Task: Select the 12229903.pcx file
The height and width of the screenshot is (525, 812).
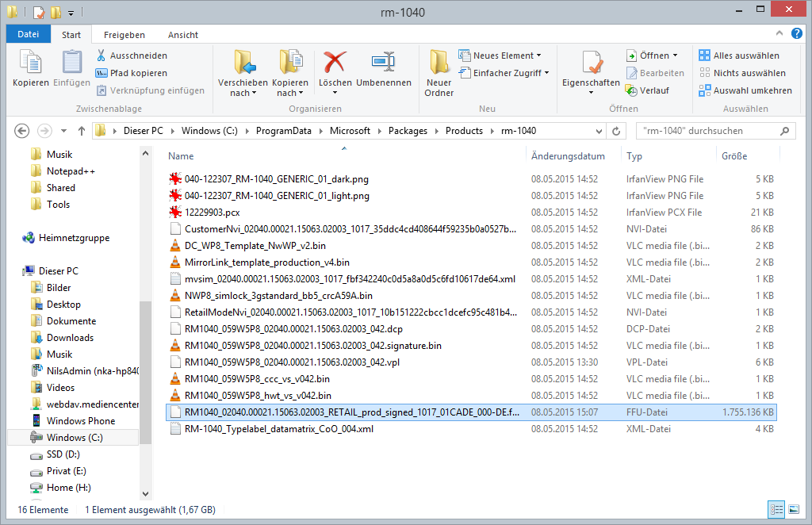Action: click(471, 213)
